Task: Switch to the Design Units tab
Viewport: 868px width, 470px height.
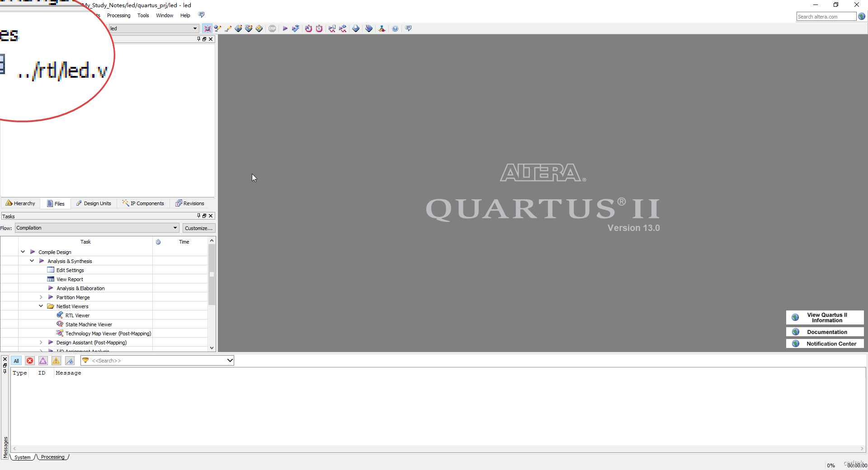Action: 94,203
